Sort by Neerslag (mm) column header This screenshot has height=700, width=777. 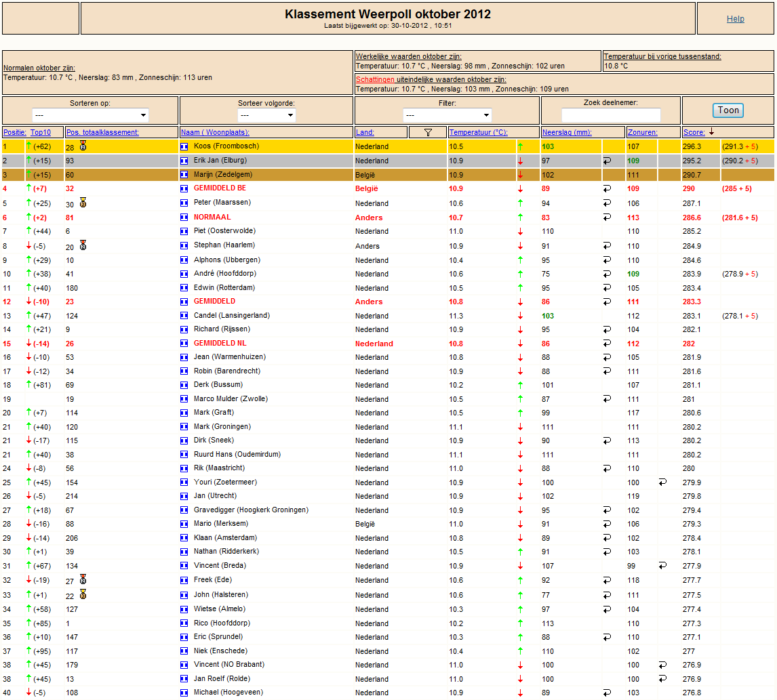coord(567,132)
